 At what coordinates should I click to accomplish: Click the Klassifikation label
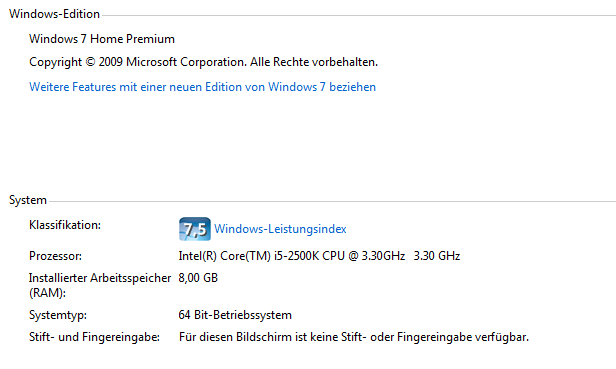[65, 225]
